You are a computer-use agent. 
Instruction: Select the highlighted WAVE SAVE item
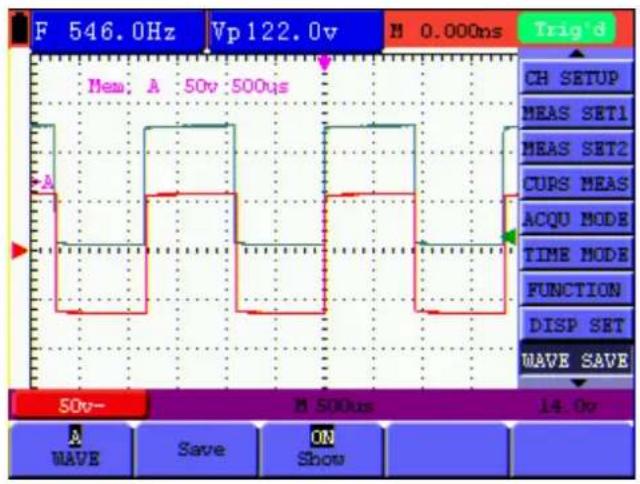coord(576,360)
